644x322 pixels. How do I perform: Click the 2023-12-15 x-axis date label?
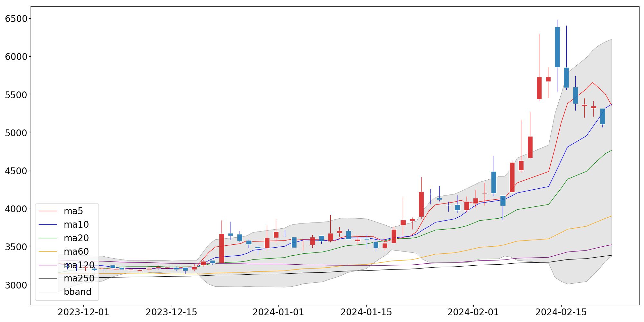click(x=171, y=312)
